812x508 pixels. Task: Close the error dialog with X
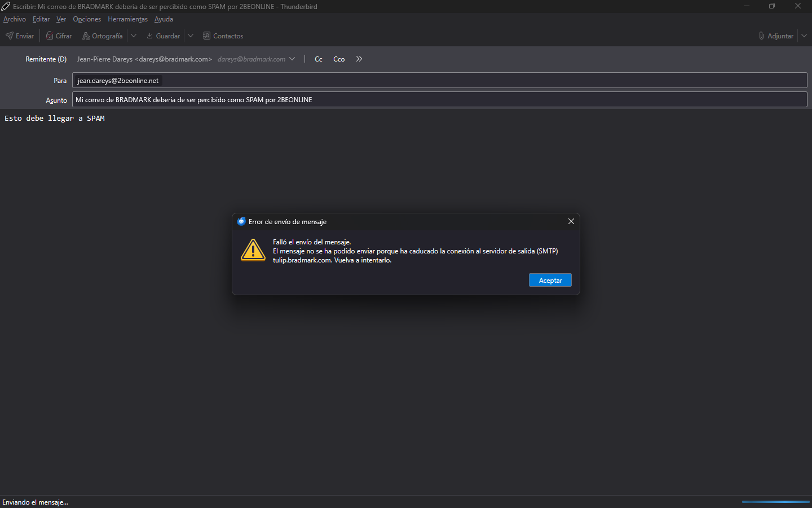(571, 221)
